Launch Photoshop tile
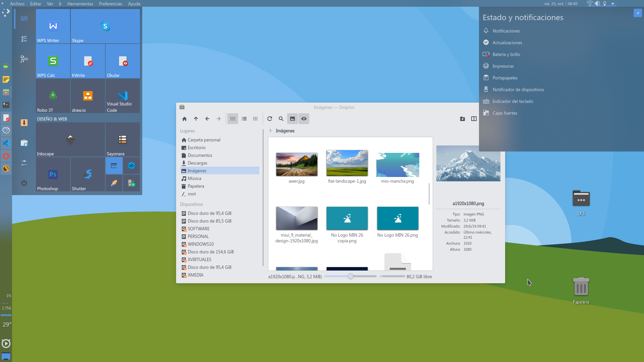 point(53,174)
